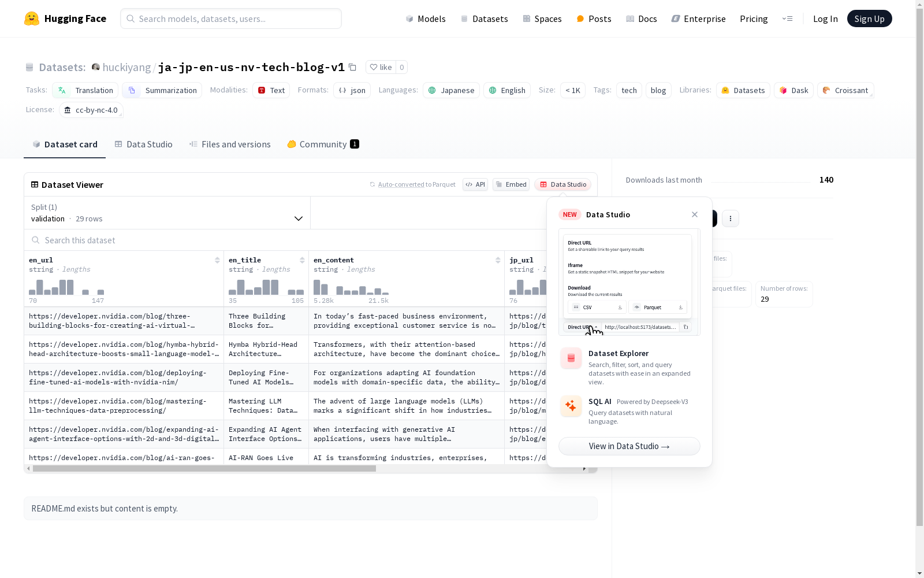Image resolution: width=924 pixels, height=578 pixels.
Task: Select the Croissant library tag
Action: click(845, 90)
